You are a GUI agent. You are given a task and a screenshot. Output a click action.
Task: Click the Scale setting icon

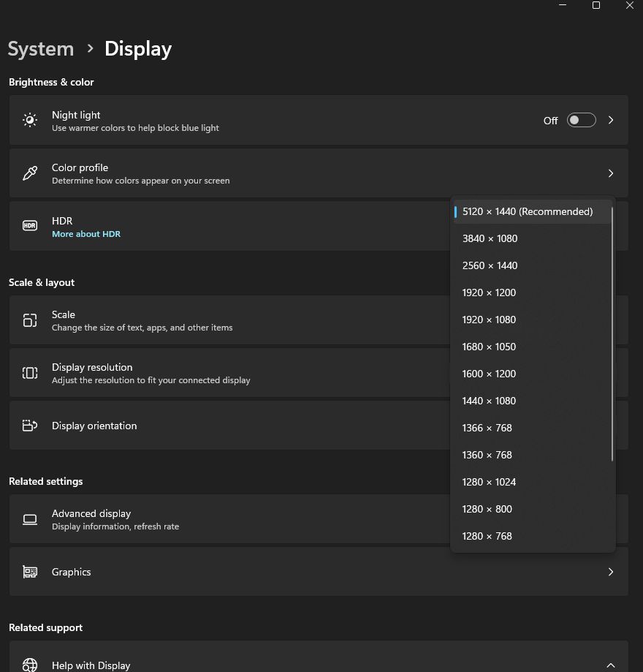coord(30,320)
